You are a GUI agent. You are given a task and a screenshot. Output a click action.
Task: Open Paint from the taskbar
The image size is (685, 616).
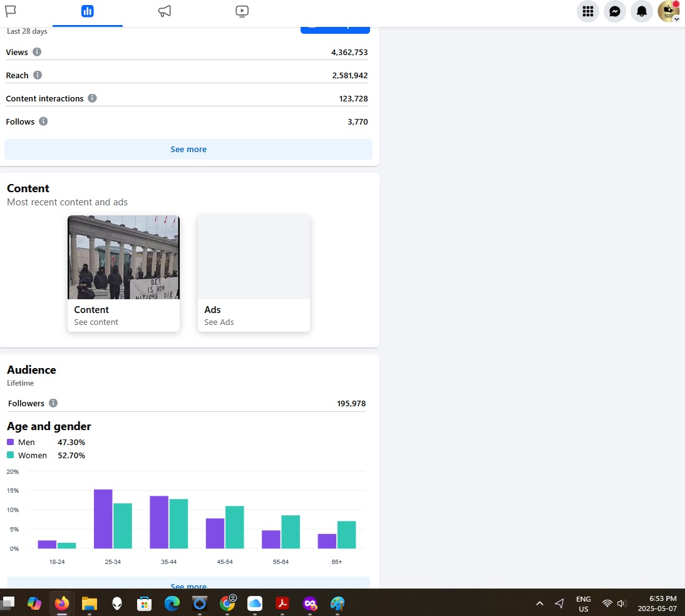[x=337, y=603]
